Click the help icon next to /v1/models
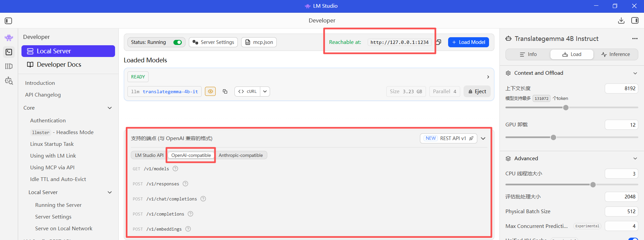The height and width of the screenshot is (240, 644). 175,169
